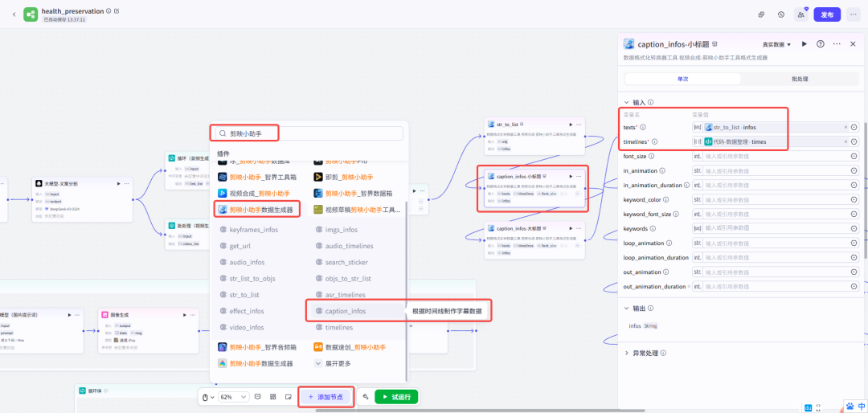Choose the effect_infos tool
868x413 pixels.
247,311
